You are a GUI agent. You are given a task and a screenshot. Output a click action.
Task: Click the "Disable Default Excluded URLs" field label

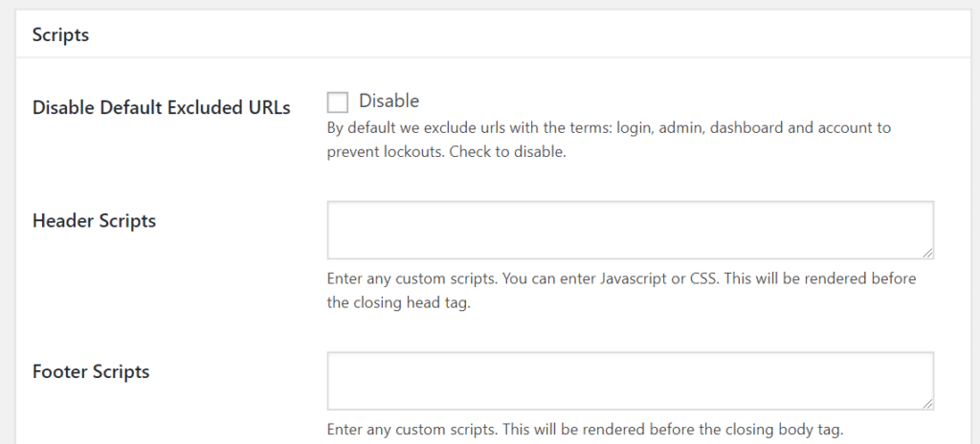click(161, 107)
